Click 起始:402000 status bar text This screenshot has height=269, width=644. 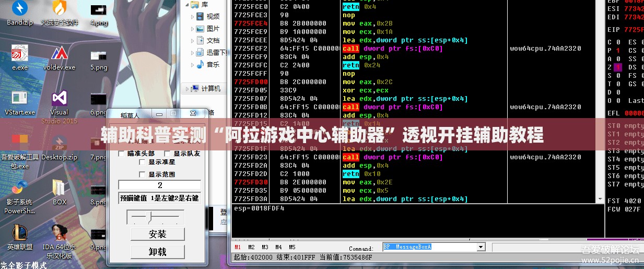coord(253,258)
